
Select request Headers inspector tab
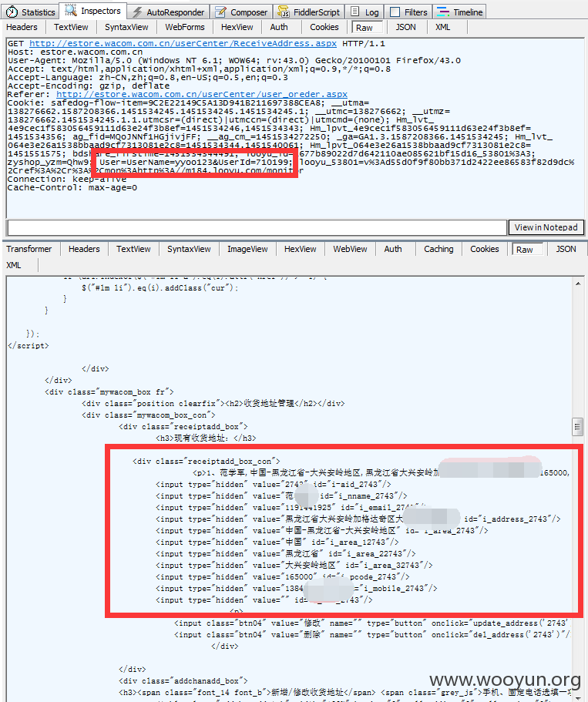pyautogui.click(x=22, y=27)
